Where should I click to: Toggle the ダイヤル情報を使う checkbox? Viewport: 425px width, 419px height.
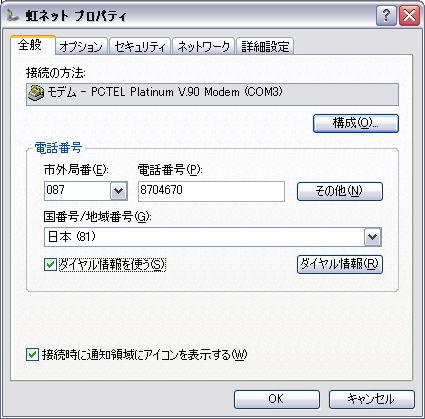[x=50, y=265]
